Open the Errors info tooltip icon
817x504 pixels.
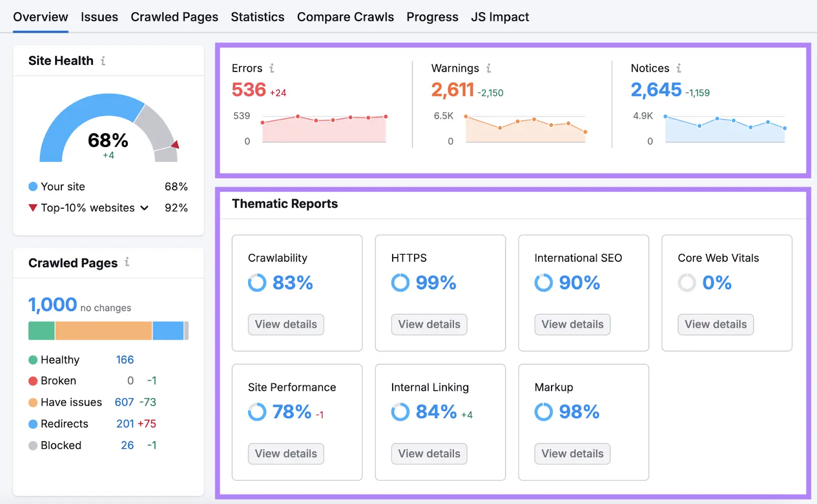pos(273,68)
